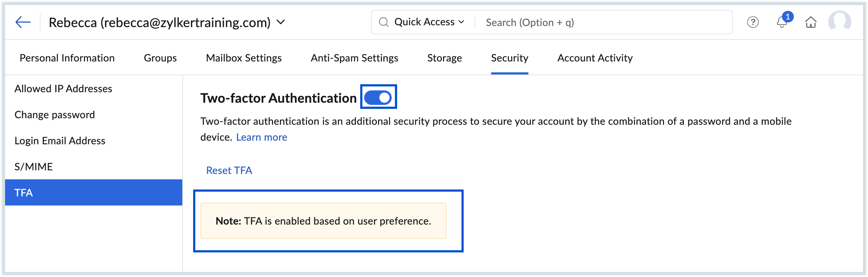
Task: Click the Reset TFA link
Action: 229,170
